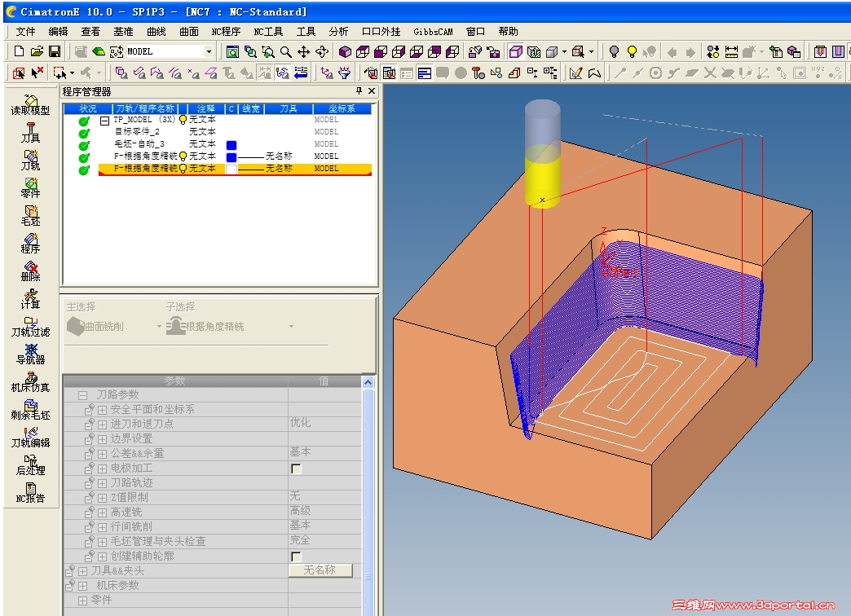Click the gray light bulb icon
This screenshot has width=851, height=616.
tap(614, 51)
